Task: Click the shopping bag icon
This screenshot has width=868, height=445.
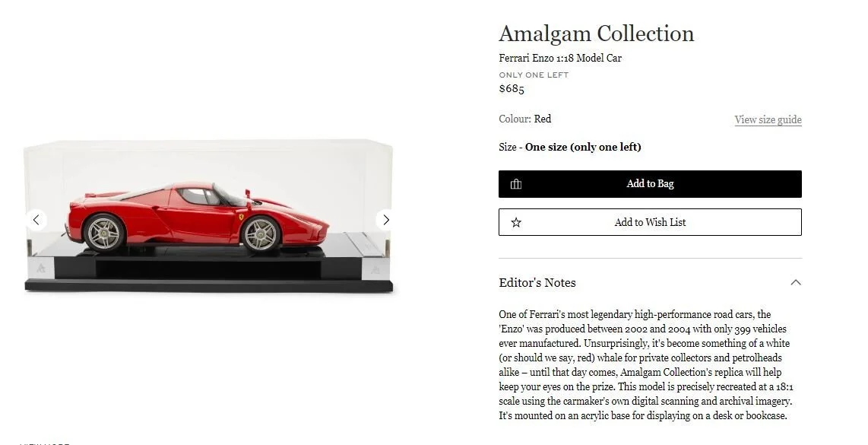Action: click(x=516, y=184)
